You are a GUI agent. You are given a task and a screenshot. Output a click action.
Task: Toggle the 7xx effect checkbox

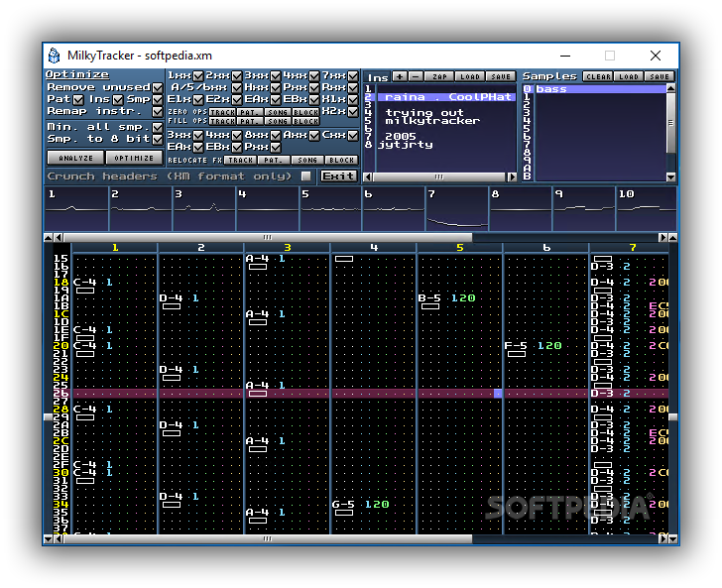353,75
